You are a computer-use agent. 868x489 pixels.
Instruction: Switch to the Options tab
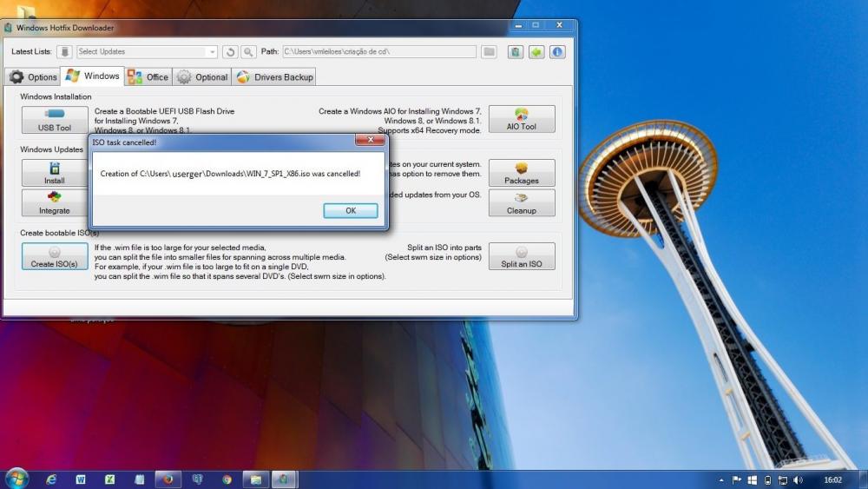tap(33, 77)
